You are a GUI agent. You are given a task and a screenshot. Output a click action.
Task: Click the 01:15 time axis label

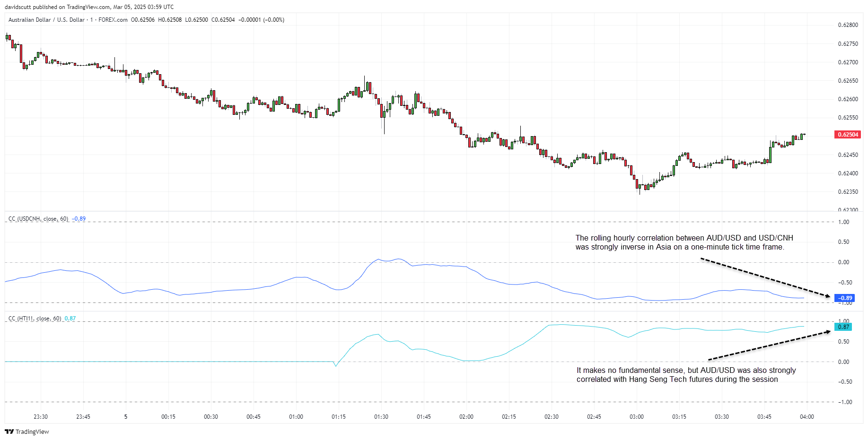pyautogui.click(x=339, y=417)
